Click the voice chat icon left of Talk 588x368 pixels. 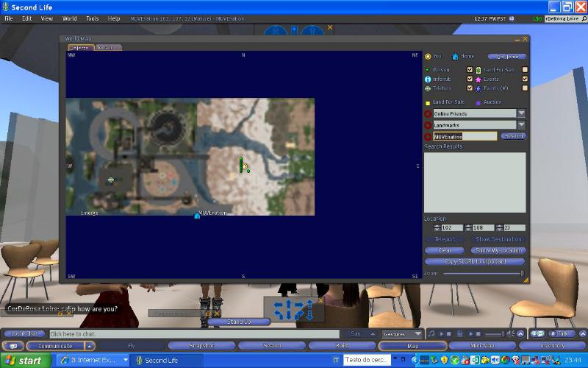pyautogui.click(x=537, y=333)
